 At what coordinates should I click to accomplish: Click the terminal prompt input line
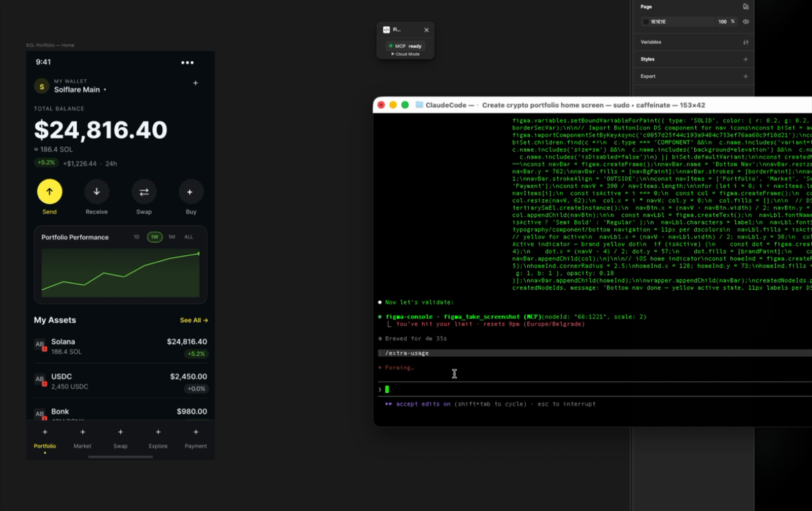[x=595, y=389]
